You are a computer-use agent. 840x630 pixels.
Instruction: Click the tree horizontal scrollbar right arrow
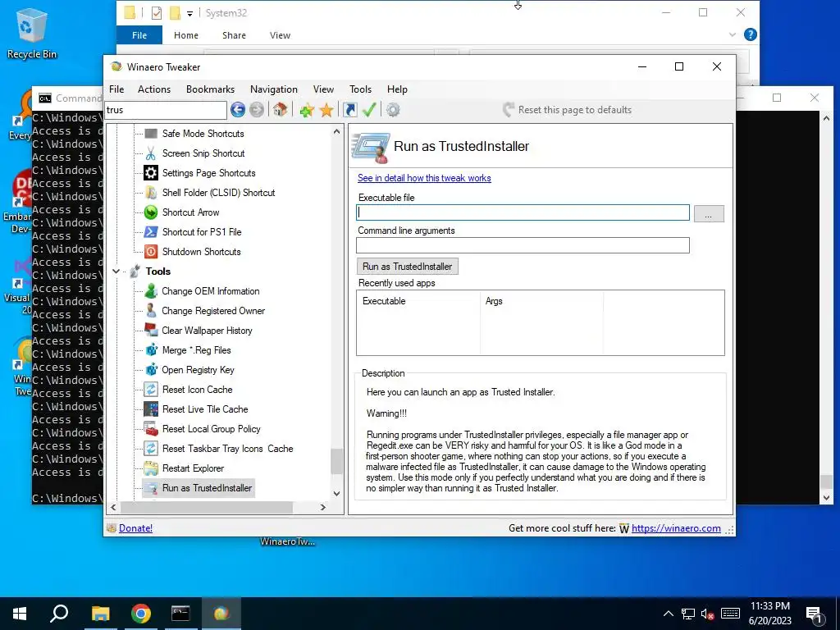(323, 507)
